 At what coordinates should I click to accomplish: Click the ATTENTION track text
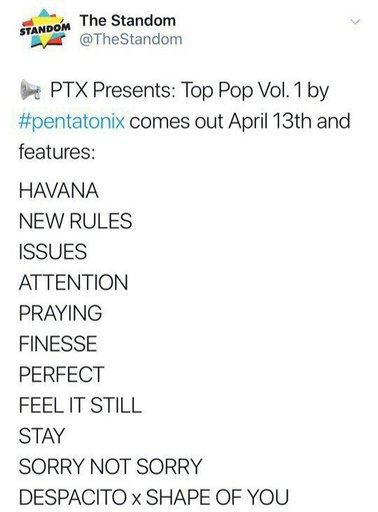[x=73, y=283]
